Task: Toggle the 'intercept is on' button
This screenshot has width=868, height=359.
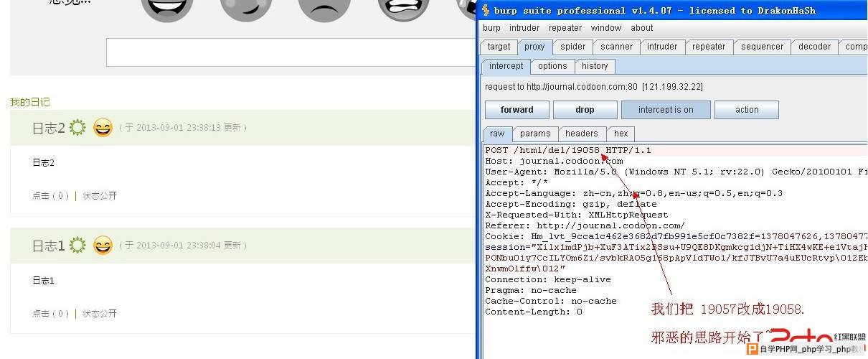Action: 666,110
